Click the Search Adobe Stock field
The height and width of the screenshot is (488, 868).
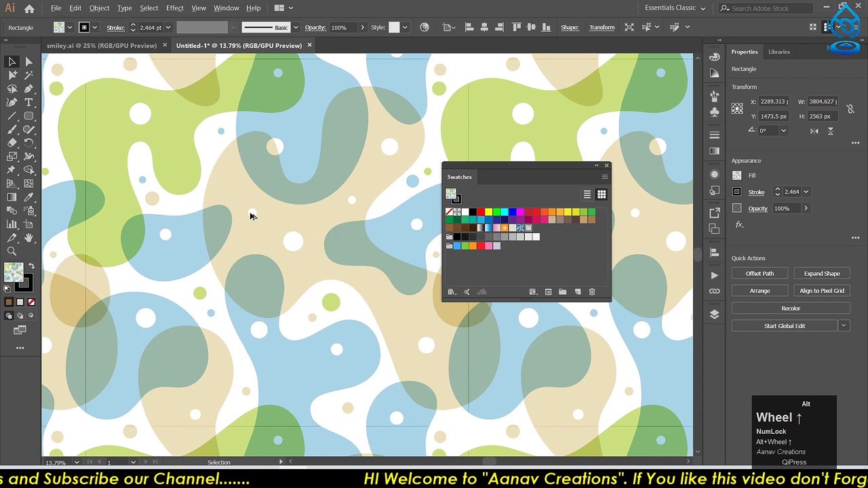click(766, 8)
